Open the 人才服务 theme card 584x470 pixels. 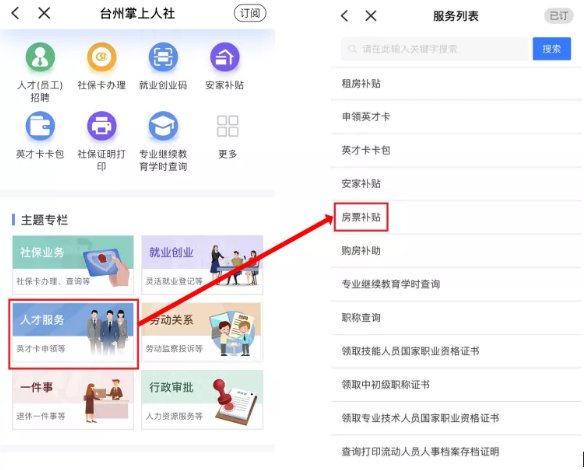click(x=73, y=332)
